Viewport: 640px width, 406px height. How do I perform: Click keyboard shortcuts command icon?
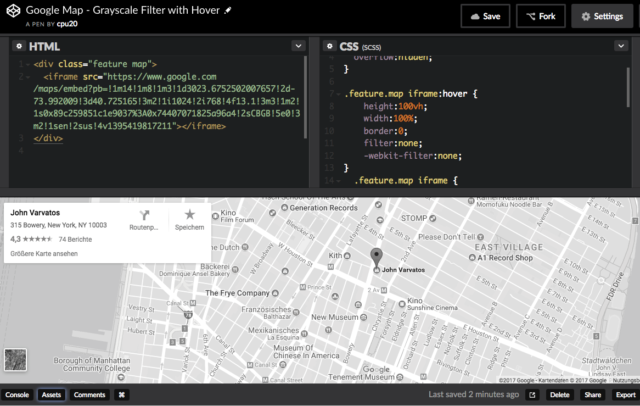click(x=122, y=395)
